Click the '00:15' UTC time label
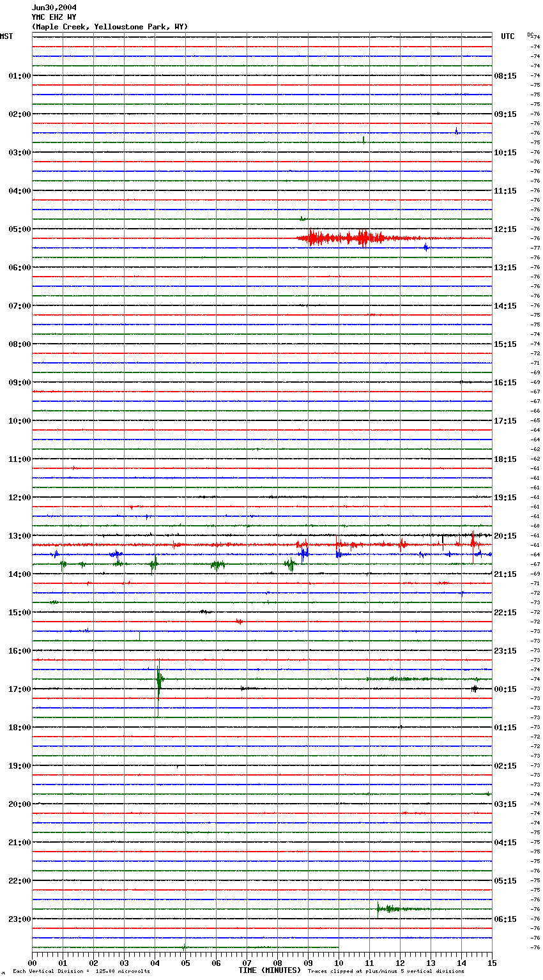This screenshot has height=980, width=543. click(x=505, y=689)
